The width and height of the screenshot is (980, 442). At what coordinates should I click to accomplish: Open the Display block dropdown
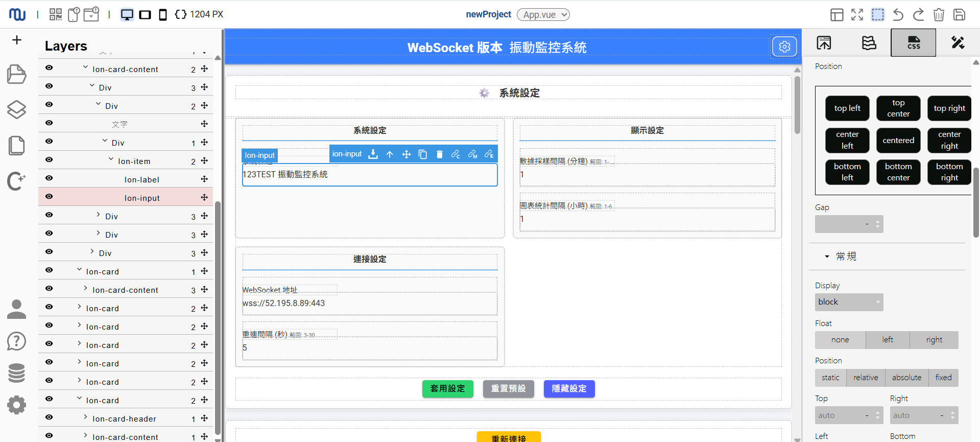point(849,302)
